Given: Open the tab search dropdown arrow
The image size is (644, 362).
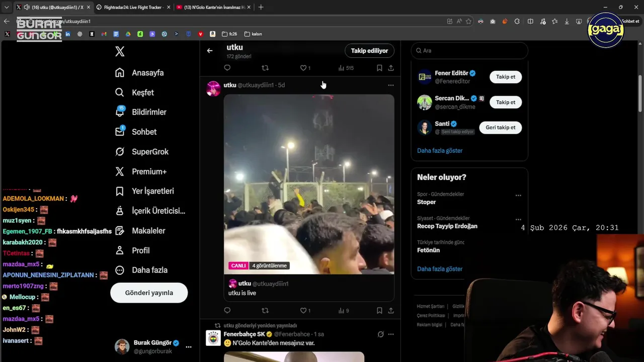Looking at the screenshot, I should tap(7, 7).
